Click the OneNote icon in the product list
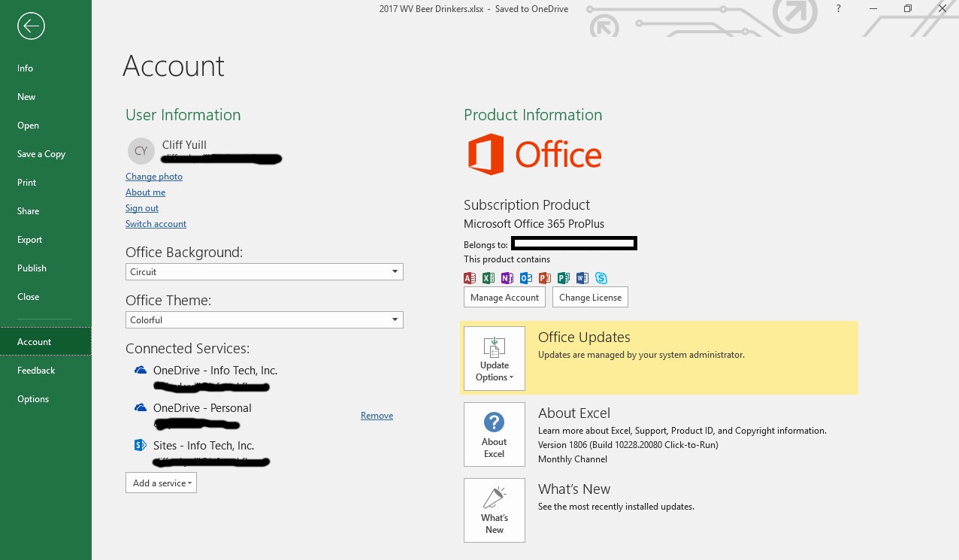 coord(507,278)
